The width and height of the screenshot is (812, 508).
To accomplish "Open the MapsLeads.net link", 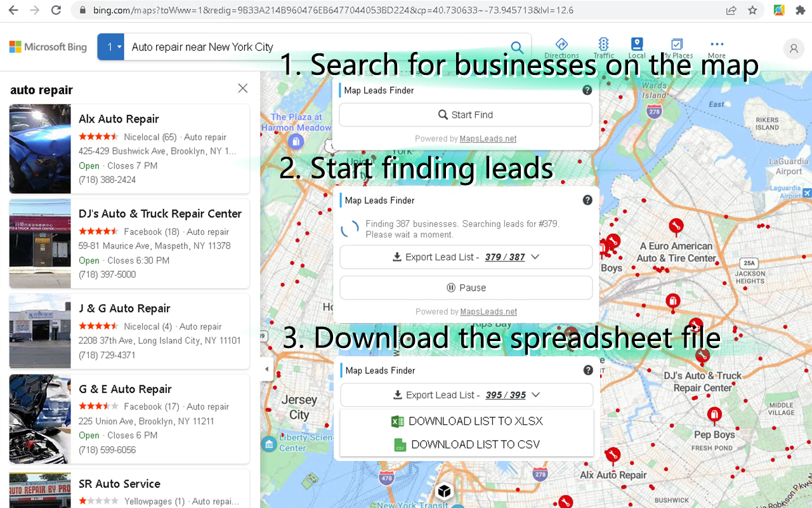I will pos(488,138).
